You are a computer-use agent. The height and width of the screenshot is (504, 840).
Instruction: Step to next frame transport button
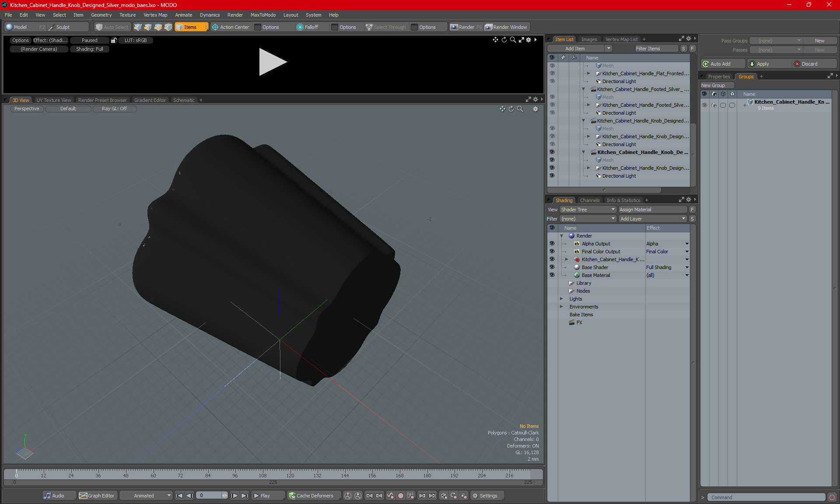click(x=234, y=496)
